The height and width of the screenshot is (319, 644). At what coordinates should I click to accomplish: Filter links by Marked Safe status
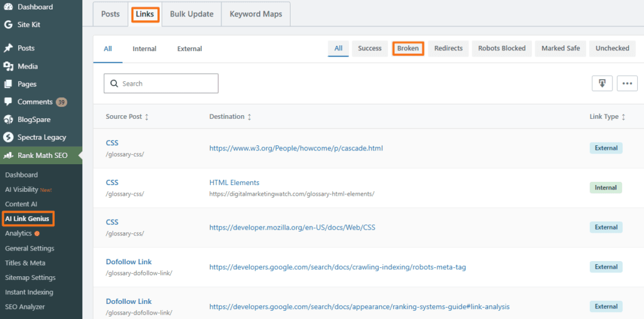(x=560, y=48)
